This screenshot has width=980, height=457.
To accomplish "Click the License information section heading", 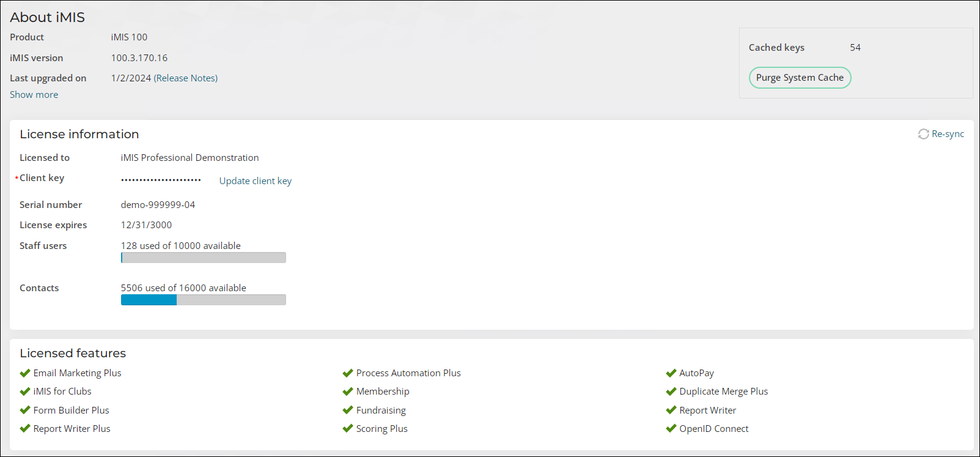I will pos(79,134).
